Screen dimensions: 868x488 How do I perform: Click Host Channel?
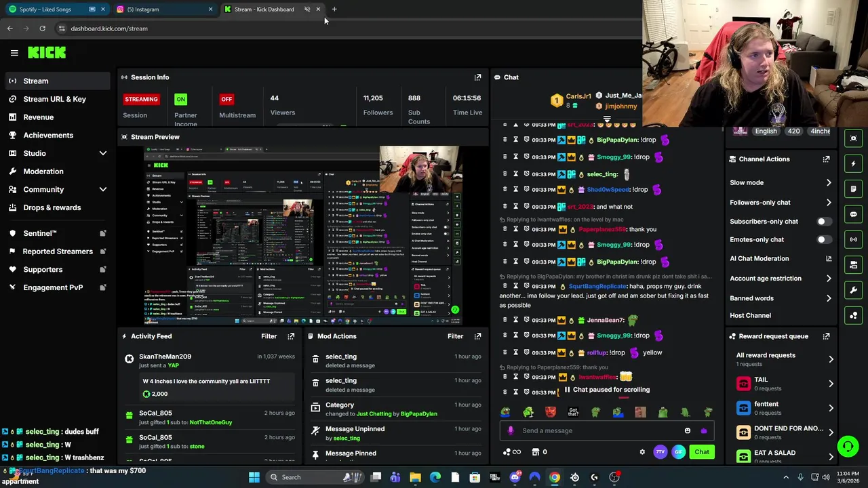pos(750,316)
